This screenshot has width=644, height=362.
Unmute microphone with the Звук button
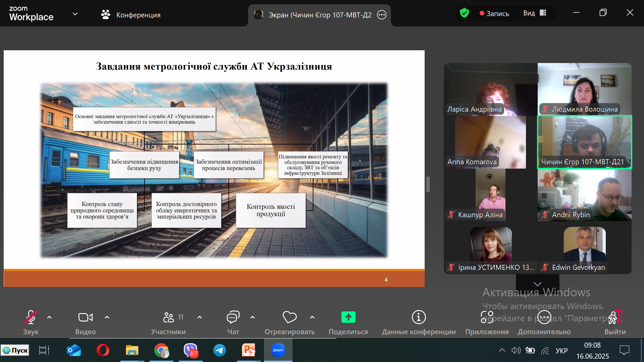[31, 322]
